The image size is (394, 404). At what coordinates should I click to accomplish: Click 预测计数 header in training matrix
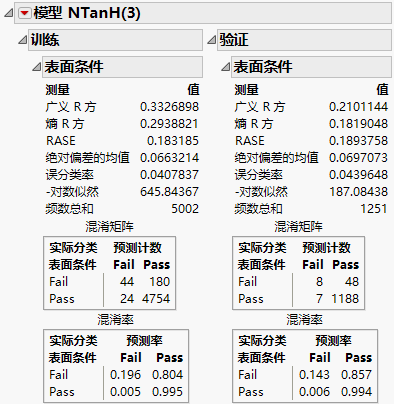(137, 248)
